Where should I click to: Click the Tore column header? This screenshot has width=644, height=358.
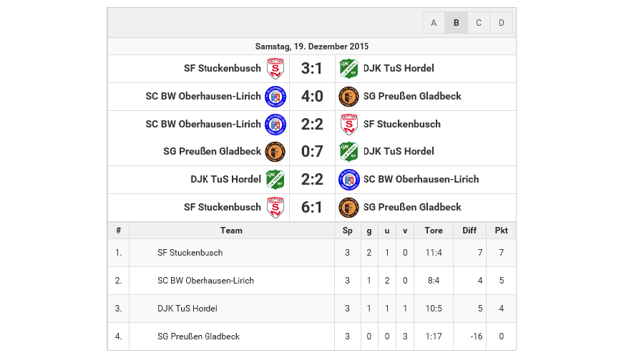(x=434, y=231)
